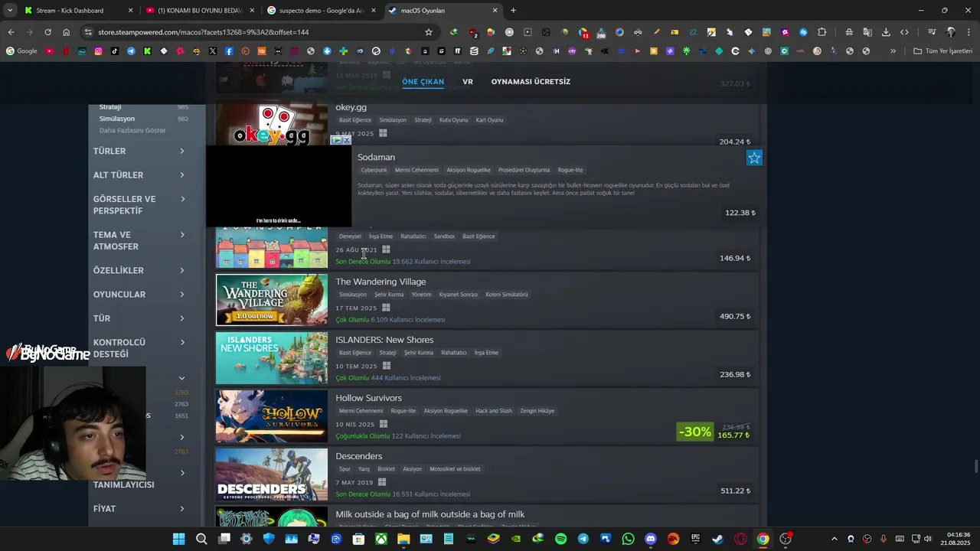980x551 pixels.
Task: Add Sodaman to wishlist with star icon
Action: [754, 158]
